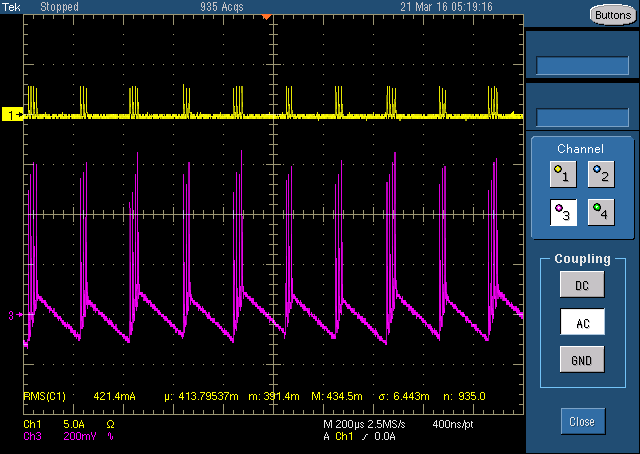Click the RMS(C1) measurement label
The height and width of the screenshot is (454, 640).
[x=44, y=396]
